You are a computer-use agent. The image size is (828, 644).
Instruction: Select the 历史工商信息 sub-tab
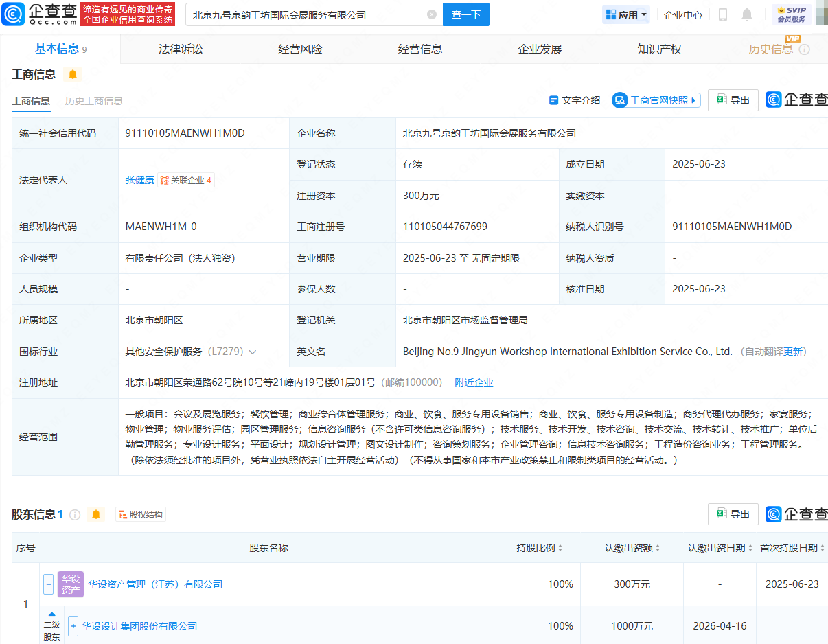pyautogui.click(x=94, y=101)
